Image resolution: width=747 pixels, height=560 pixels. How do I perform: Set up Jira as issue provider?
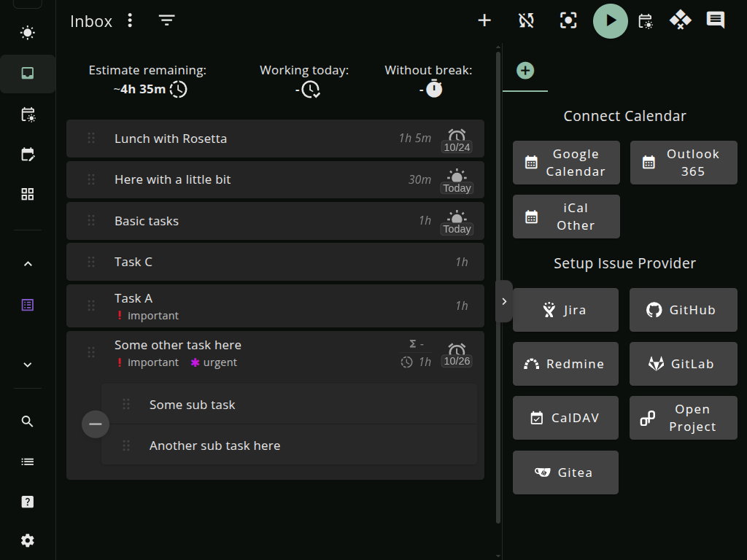pos(565,310)
